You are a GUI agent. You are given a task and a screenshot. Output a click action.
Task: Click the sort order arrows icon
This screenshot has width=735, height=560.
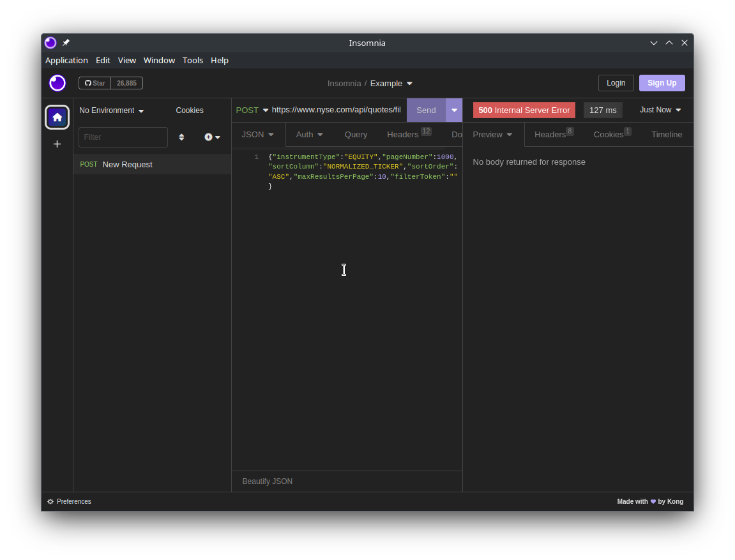click(x=181, y=137)
